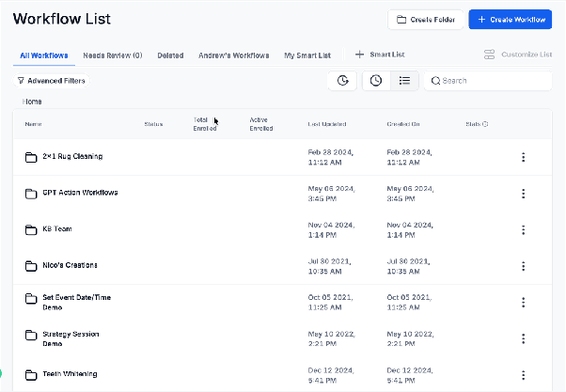The width and height of the screenshot is (566, 392).
Task: Click the Create Workflow button
Action: 510,20
